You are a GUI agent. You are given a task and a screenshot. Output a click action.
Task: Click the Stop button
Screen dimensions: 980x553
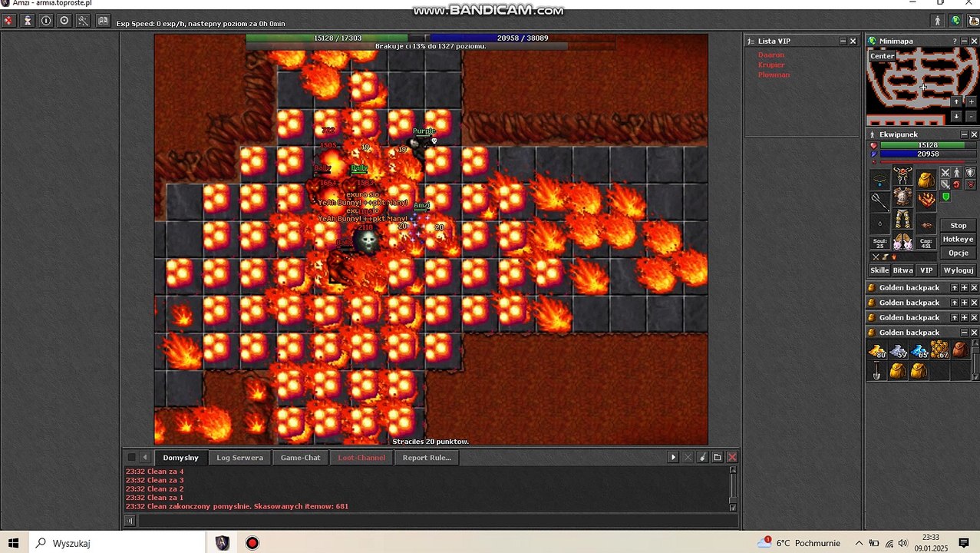[958, 225]
